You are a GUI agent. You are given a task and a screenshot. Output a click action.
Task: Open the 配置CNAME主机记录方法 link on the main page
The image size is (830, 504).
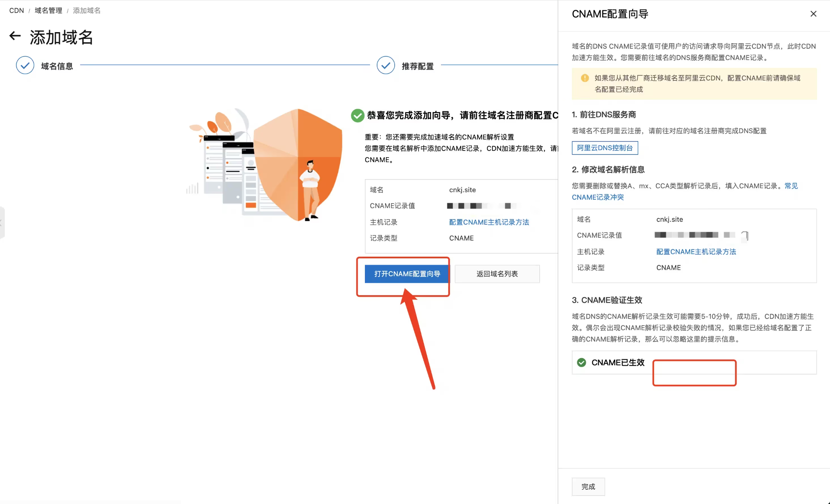(489, 222)
